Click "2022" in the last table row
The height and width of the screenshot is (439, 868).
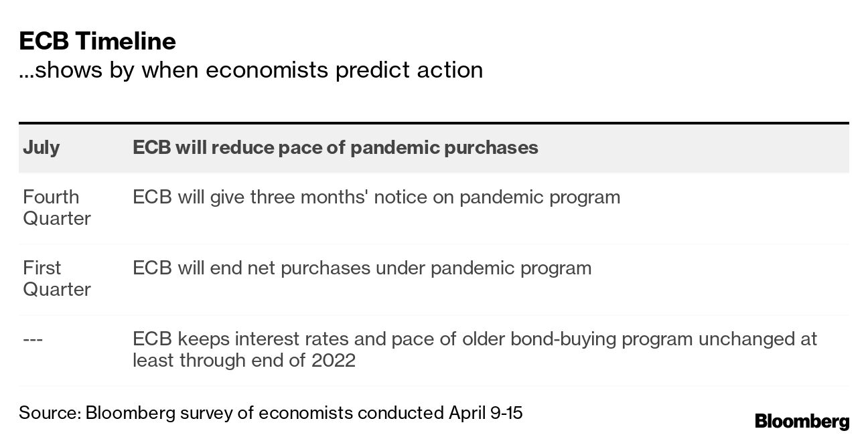pos(333,360)
